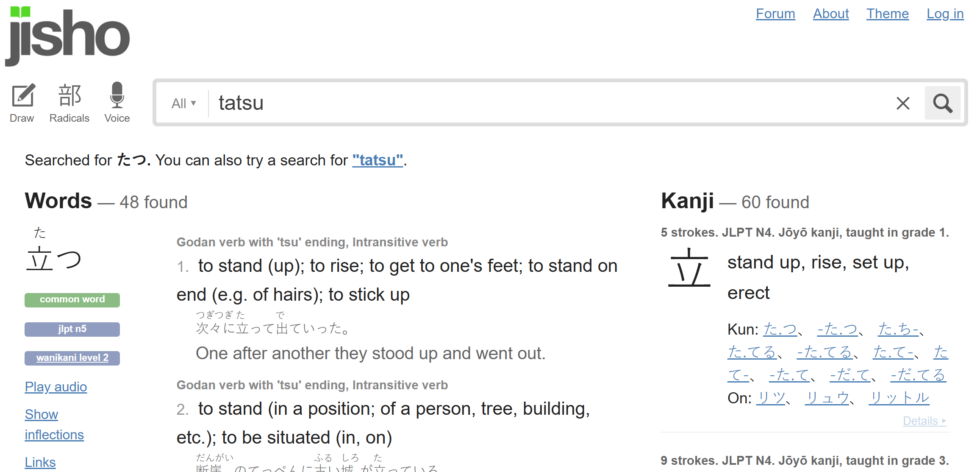This screenshot has width=980, height=472.
Task: Start Voice input with microphone icon
Action: coord(117,103)
